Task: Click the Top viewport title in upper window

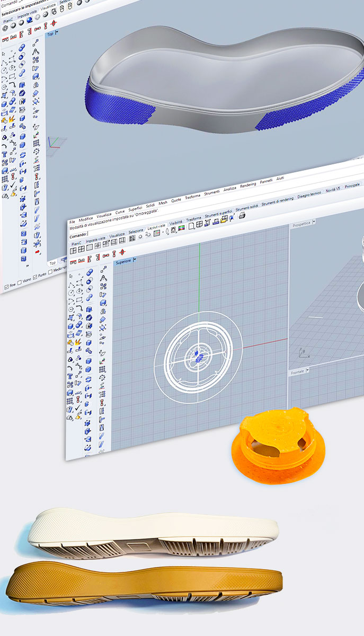Action: pyautogui.click(x=50, y=34)
